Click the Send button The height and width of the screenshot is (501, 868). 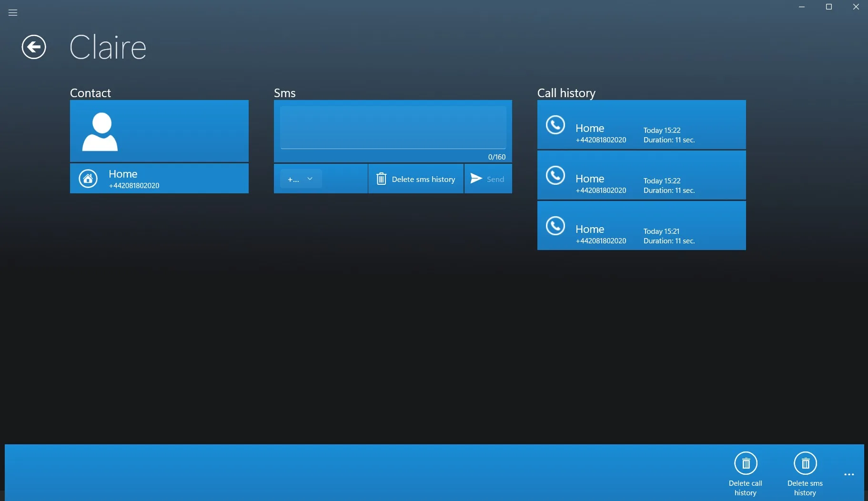tap(488, 179)
